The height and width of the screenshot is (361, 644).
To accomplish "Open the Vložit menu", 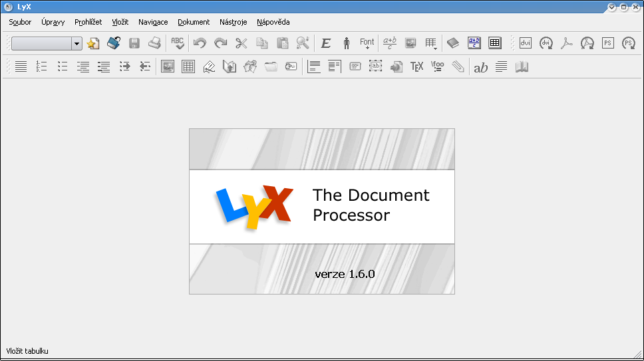I will tap(120, 22).
